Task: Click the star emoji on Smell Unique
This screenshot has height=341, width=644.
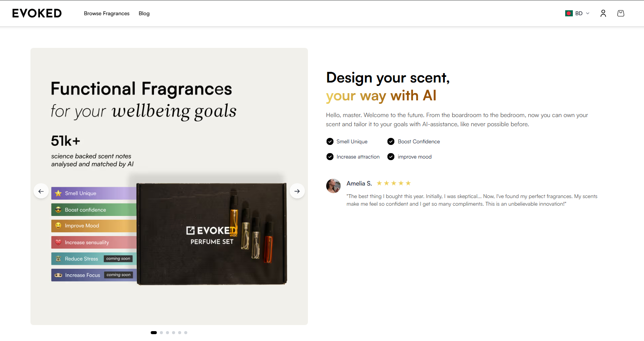Action: tap(58, 193)
